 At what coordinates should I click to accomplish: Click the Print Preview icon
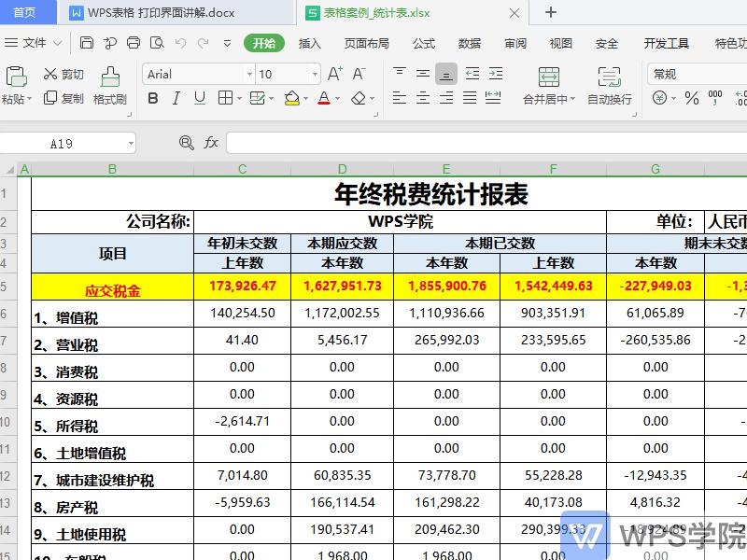tap(155, 41)
